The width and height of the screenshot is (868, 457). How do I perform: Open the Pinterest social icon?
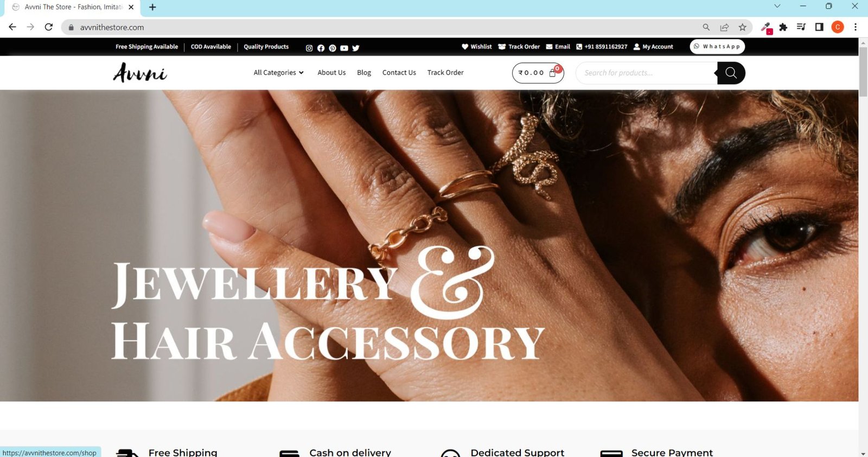(333, 48)
